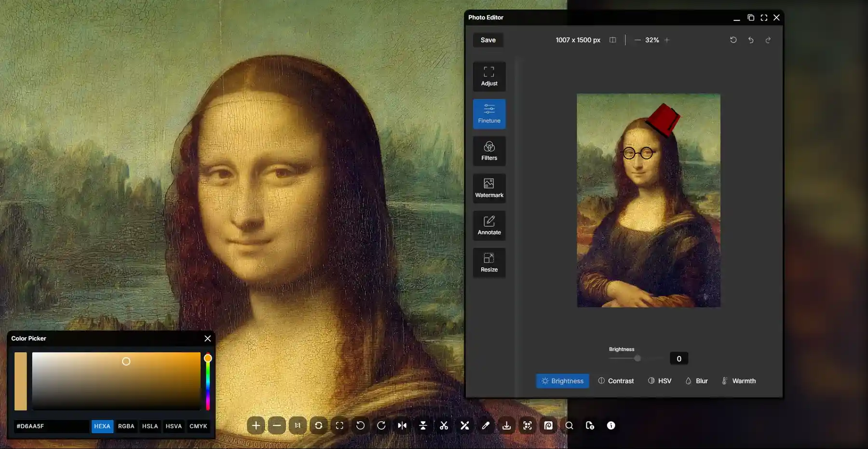868x449 pixels.
Task: Open the Finetune panel in sidebar
Action: point(489,114)
